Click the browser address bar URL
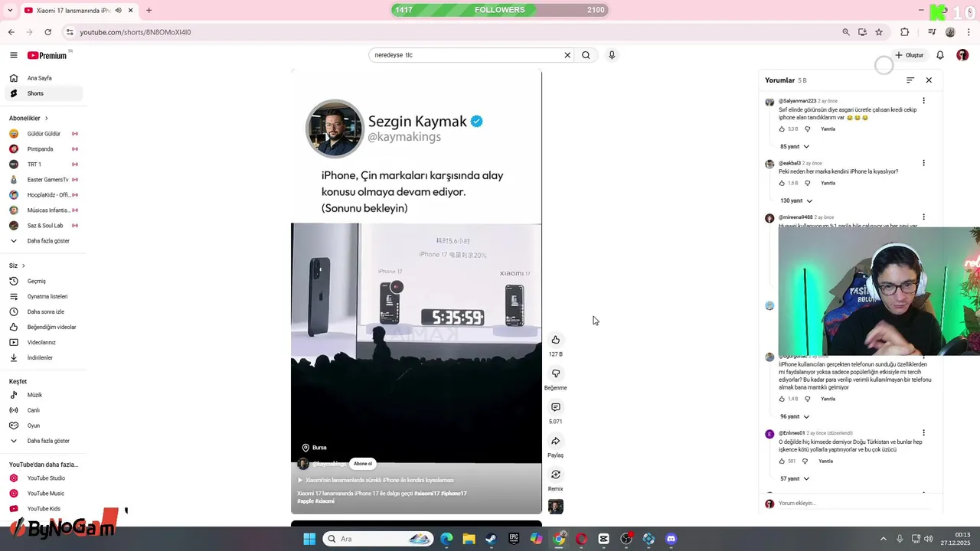Viewport: 980px width, 551px height. coord(136,32)
